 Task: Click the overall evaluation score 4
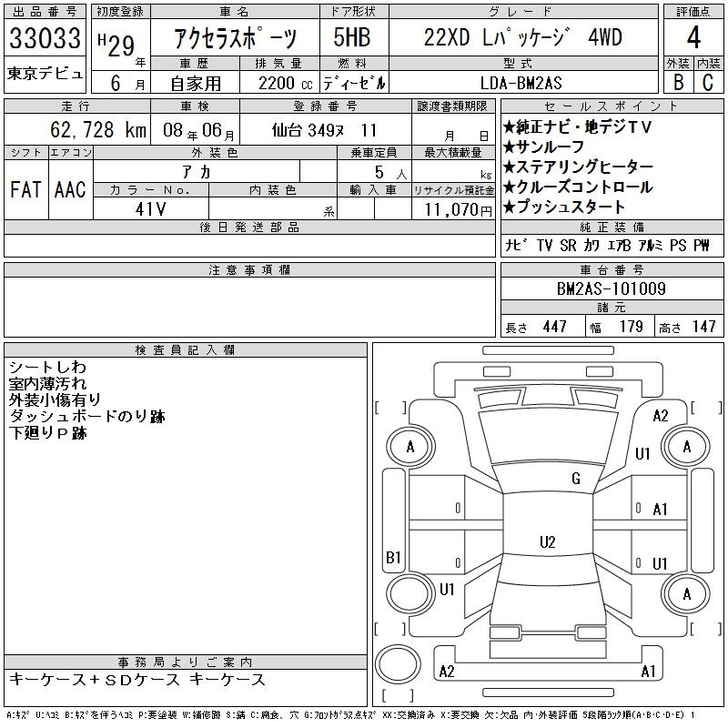pyautogui.click(x=693, y=37)
